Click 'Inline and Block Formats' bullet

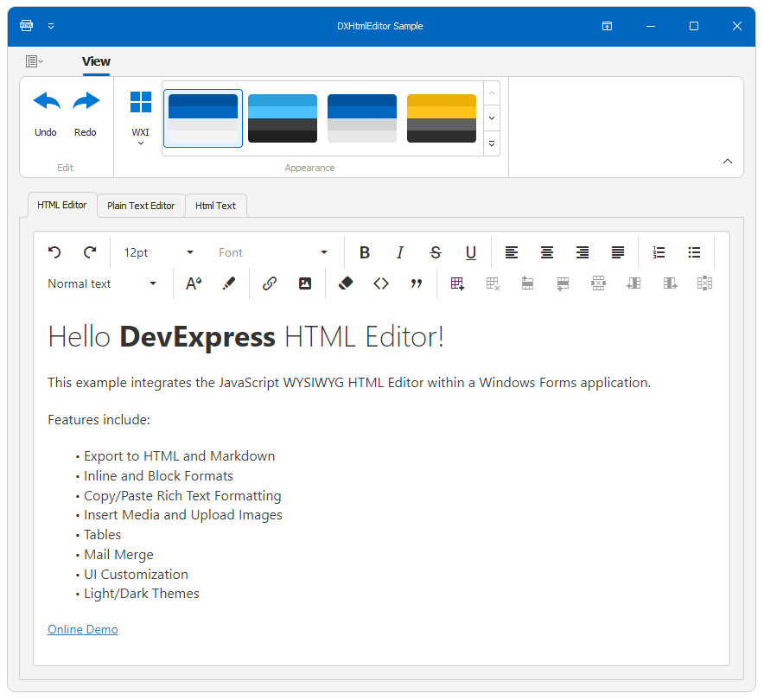pos(158,476)
